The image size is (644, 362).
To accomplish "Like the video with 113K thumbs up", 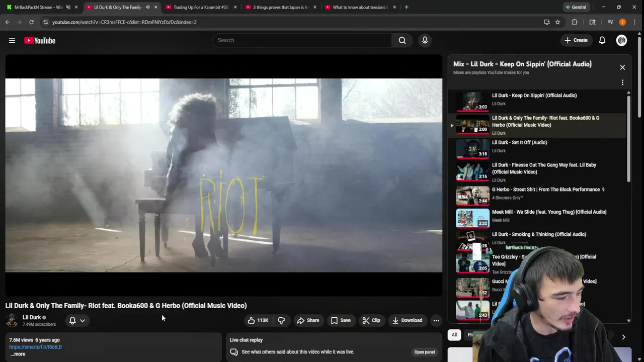I will (258, 320).
